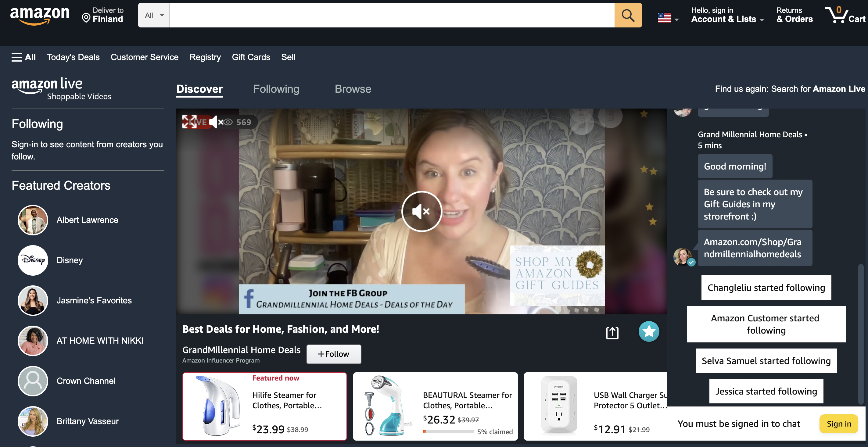The height and width of the screenshot is (447, 868).
Task: Click the yellow Sign in chat button
Action: pyautogui.click(x=838, y=424)
